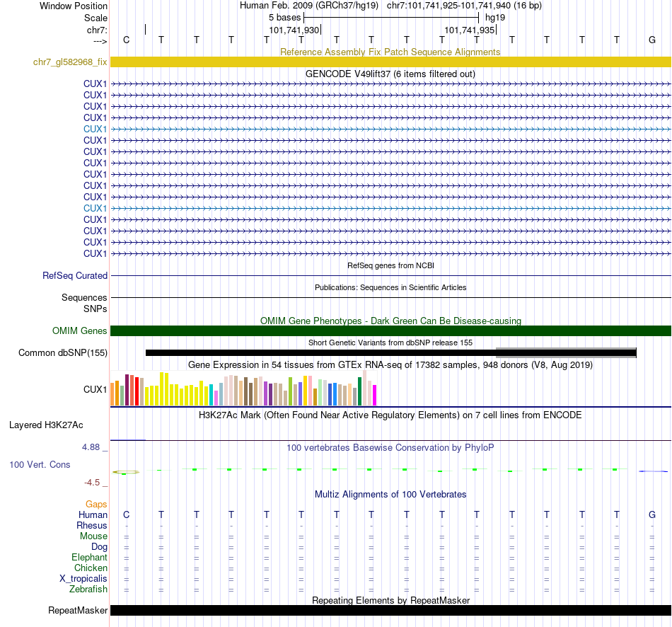Click the Mouse alignment row label
The width and height of the screenshot is (672, 627).
pos(93,536)
